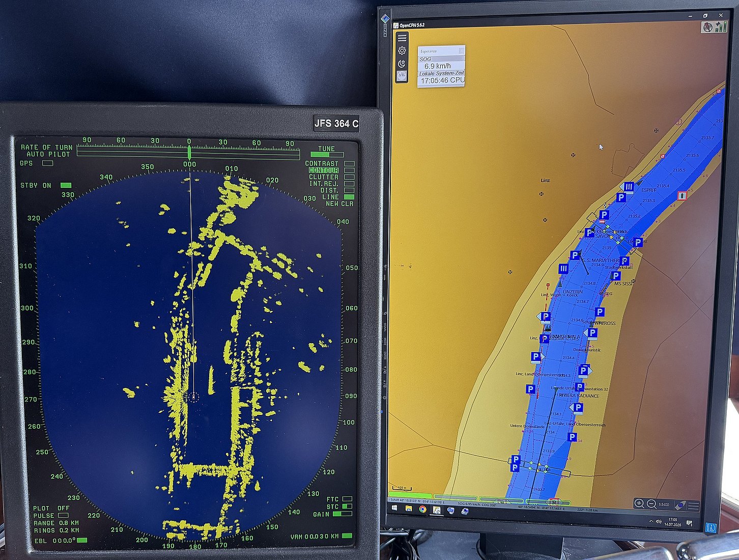Screen dimensions: 739x560
Task: Adjust the STC bar on the radar
Action: [x=347, y=507]
